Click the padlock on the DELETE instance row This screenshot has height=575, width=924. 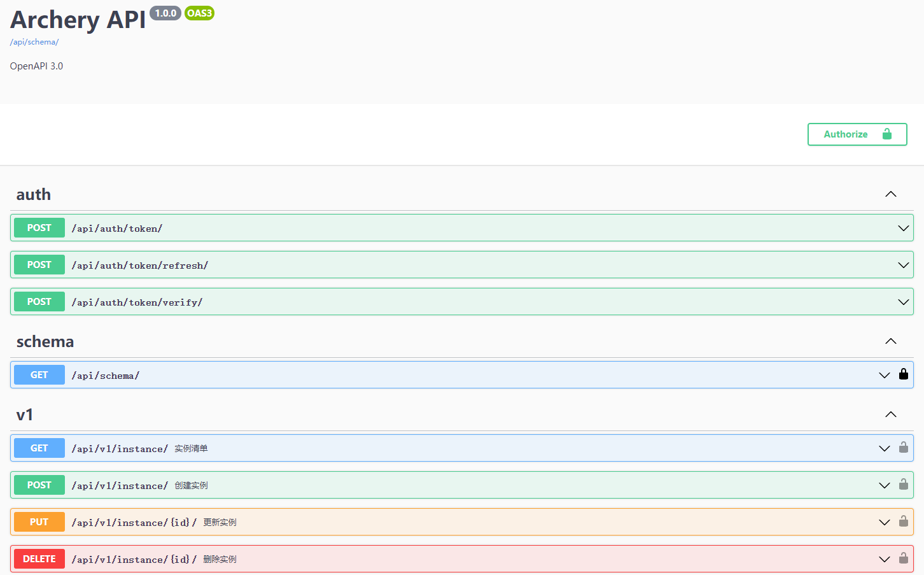coord(903,558)
